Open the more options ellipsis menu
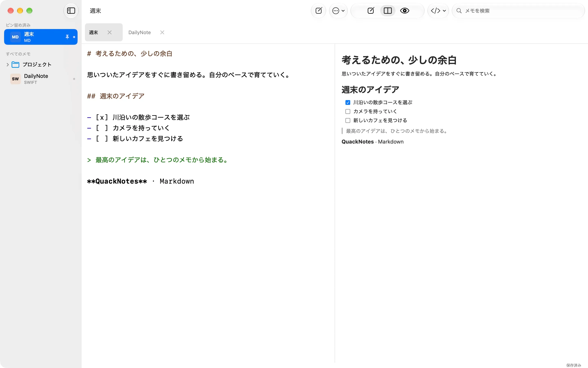This screenshot has width=588, height=368. [338, 11]
